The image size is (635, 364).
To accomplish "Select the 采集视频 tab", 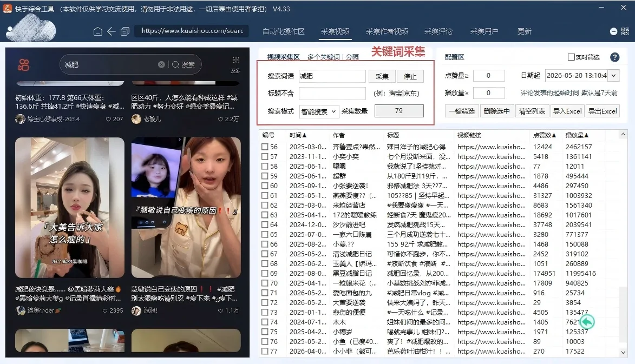I will [335, 31].
